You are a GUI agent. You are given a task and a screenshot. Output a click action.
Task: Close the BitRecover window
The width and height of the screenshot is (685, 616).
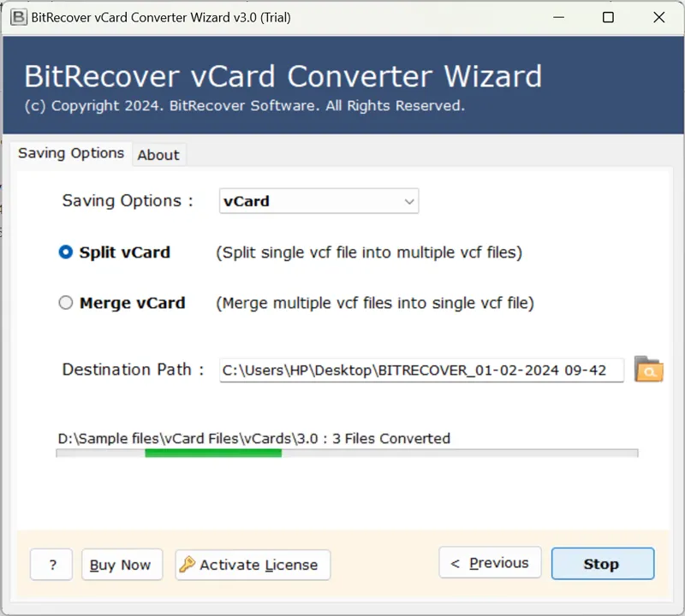coord(658,17)
